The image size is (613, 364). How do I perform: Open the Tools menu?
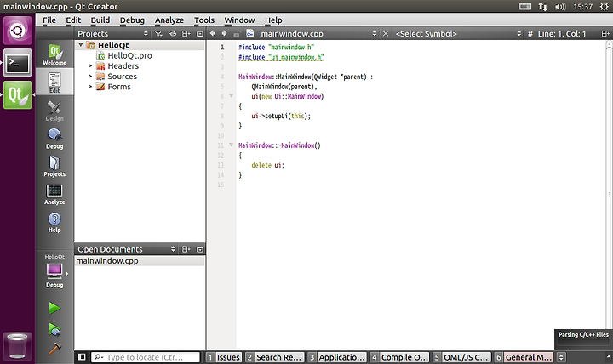(x=204, y=20)
